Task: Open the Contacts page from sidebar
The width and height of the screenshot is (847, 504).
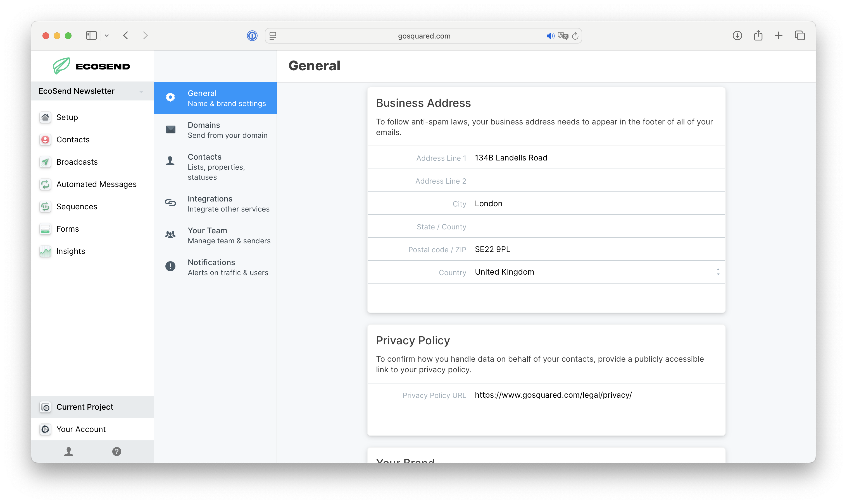Action: [x=73, y=140]
